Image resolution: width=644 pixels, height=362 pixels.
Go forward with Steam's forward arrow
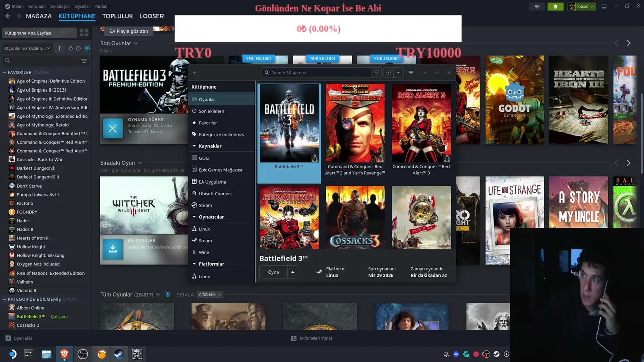[18, 16]
